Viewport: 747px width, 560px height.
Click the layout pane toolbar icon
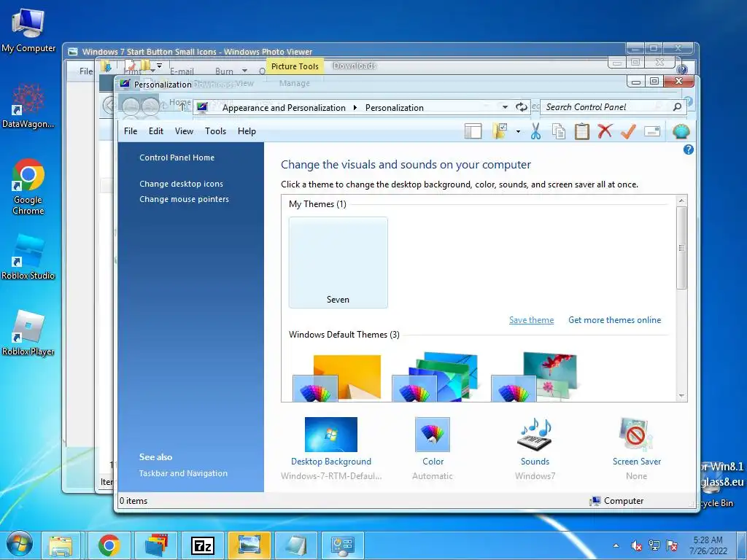[x=473, y=131]
